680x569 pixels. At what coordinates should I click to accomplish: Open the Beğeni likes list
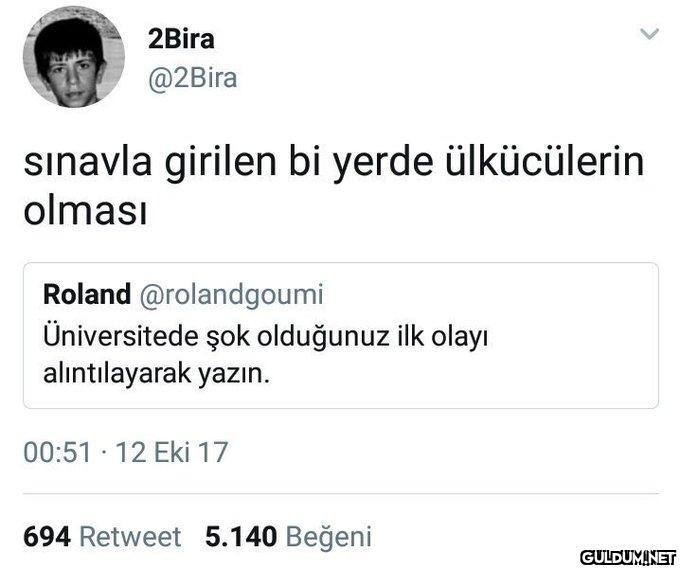click(x=329, y=537)
